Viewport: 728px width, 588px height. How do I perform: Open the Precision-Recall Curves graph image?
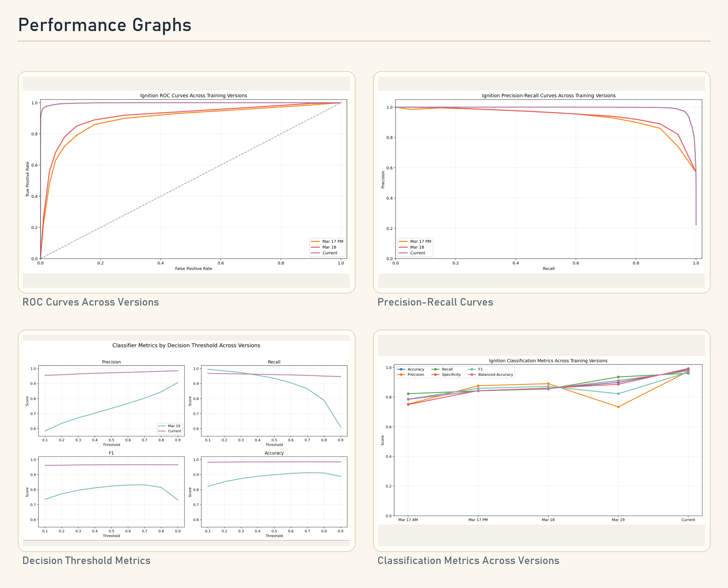[x=542, y=182]
